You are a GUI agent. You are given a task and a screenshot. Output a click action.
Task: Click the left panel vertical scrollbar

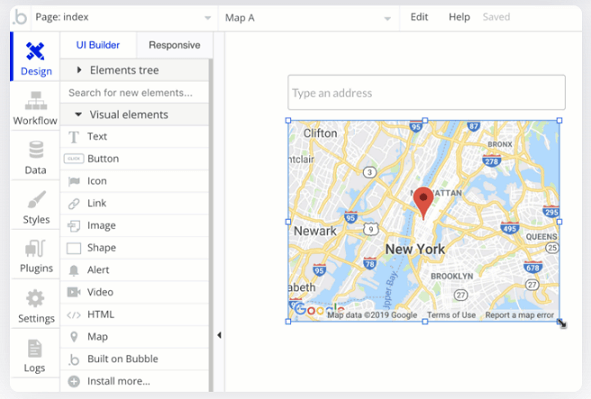point(211,225)
